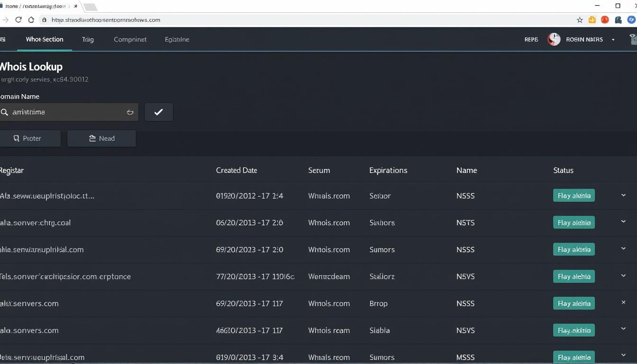This screenshot has width=637, height=364.
Task: Click the magnifier icon in the Domain Name field
Action: (5, 112)
